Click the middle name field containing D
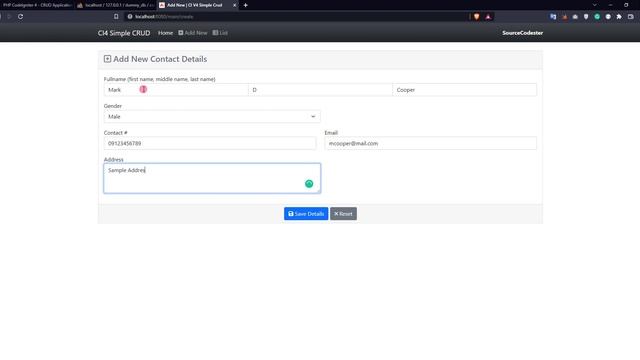The height and width of the screenshot is (360, 640). [x=320, y=90]
